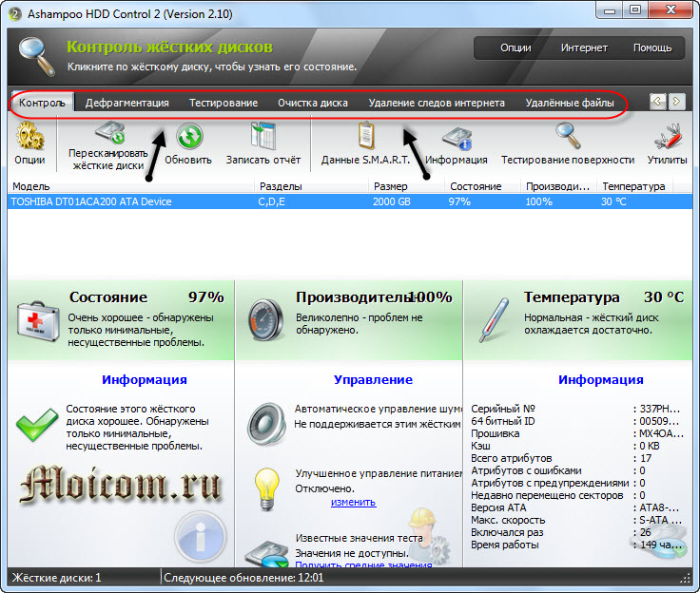The image size is (700, 593).
Task: Open the Очистка диска tab
Action: tap(313, 103)
